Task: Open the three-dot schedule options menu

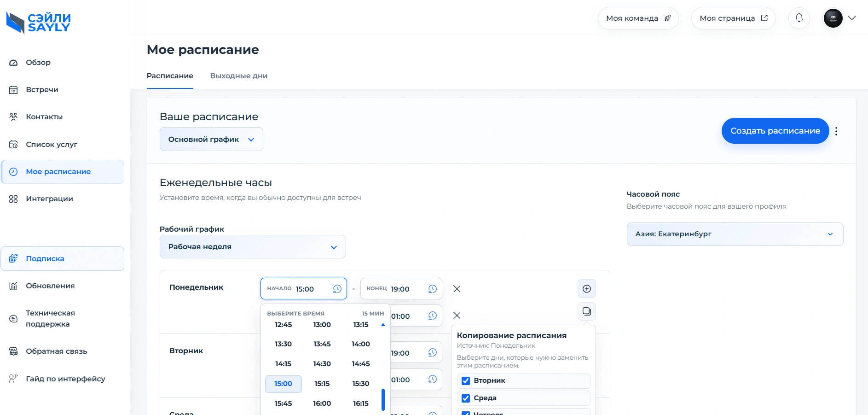Action: point(836,131)
